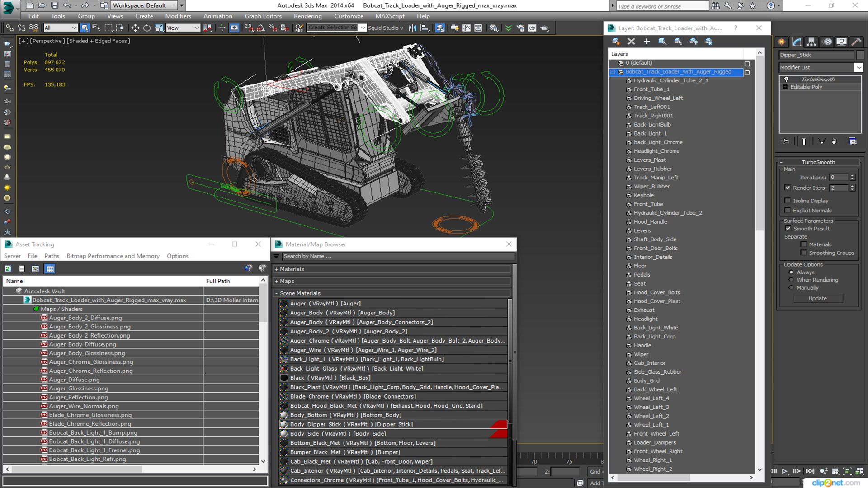This screenshot has height=488, width=868.
Task: Select Editable Poly in modifier stack
Action: [806, 87]
